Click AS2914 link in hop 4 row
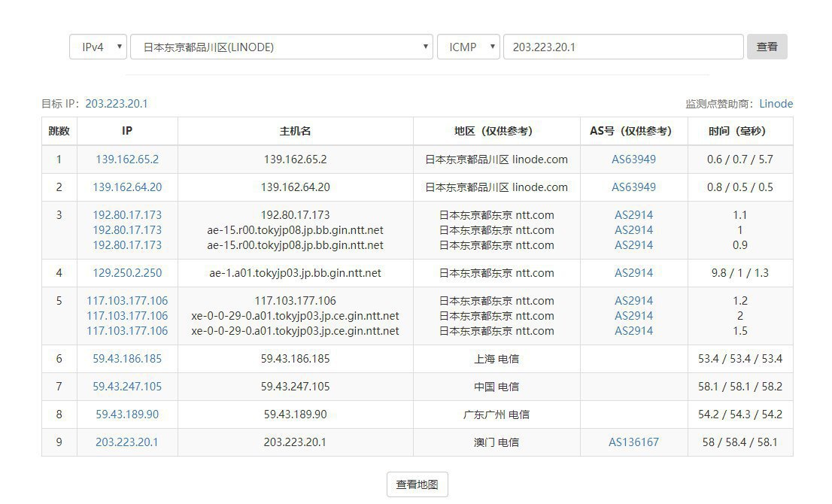 click(633, 273)
